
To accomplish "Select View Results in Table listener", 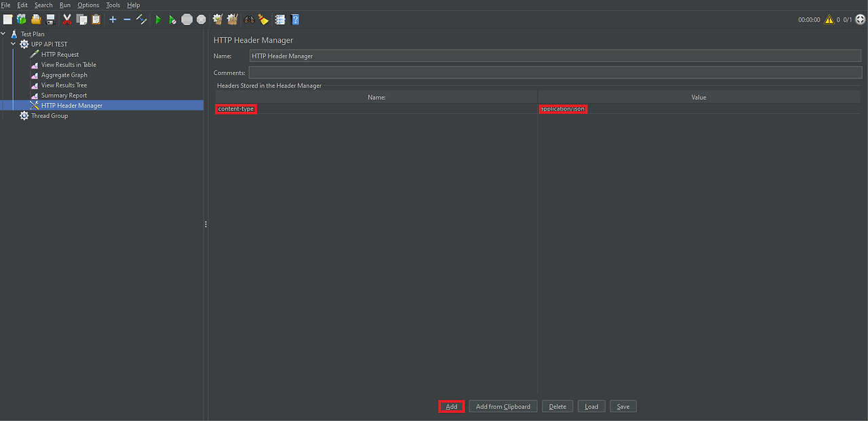I will coord(68,64).
